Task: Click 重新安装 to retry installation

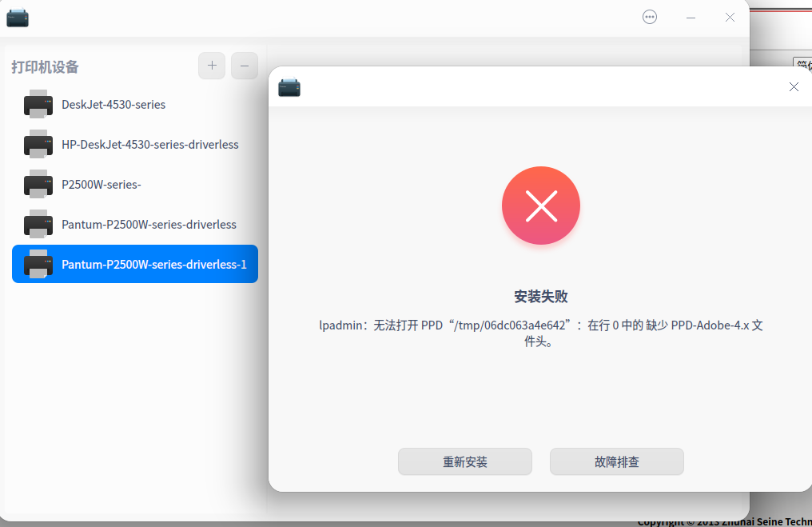Action: pos(464,461)
